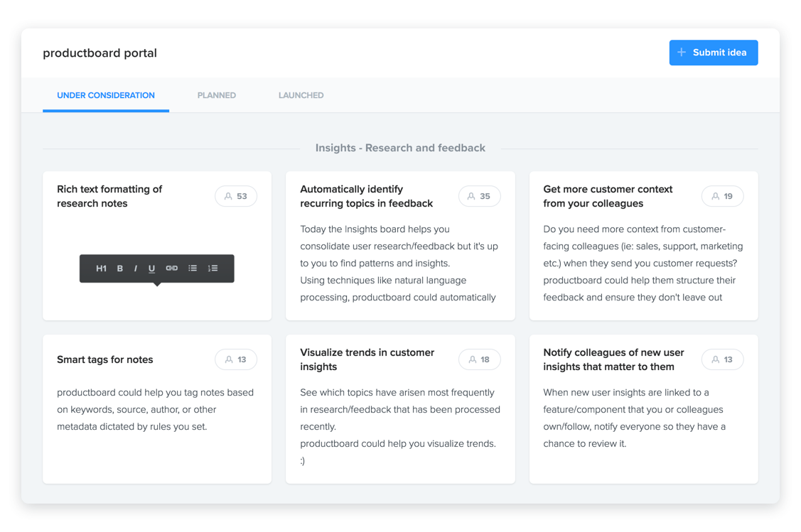Vote on Smart tags for notes card

click(x=236, y=359)
